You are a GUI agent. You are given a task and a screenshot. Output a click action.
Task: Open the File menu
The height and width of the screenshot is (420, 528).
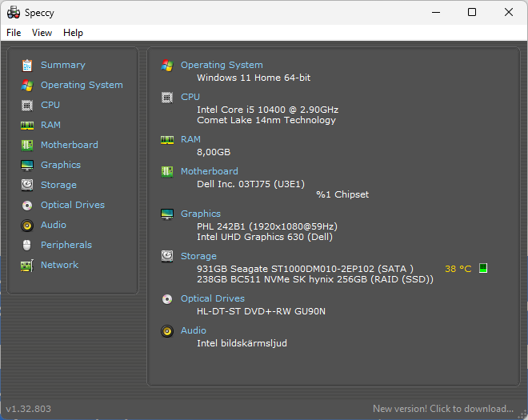tap(14, 33)
